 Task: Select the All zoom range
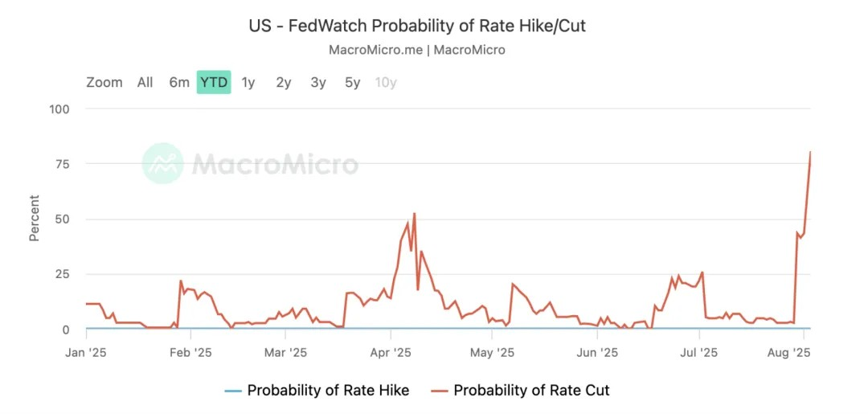coord(145,82)
